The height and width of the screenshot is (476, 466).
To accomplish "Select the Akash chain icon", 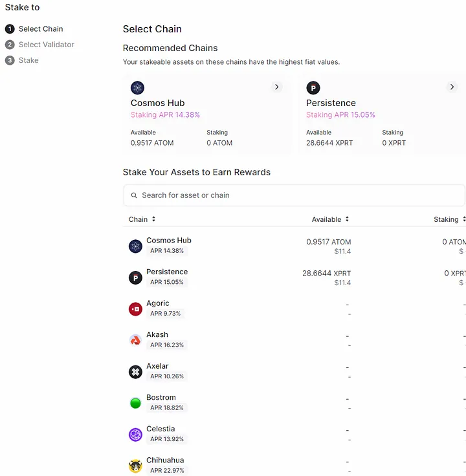I will pos(135,340).
